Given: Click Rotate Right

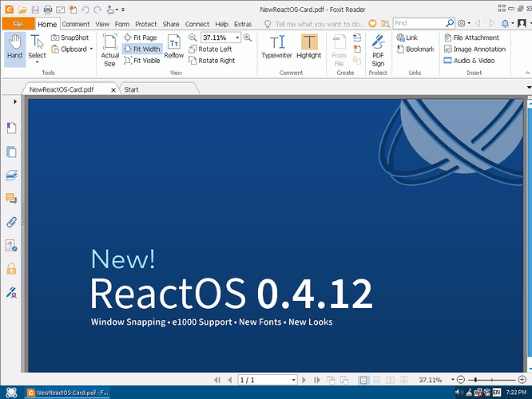Looking at the screenshot, I should pos(212,61).
